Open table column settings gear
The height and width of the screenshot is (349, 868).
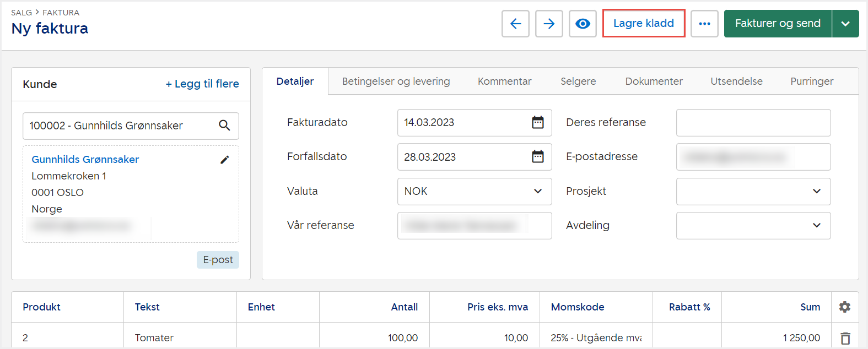[844, 307]
